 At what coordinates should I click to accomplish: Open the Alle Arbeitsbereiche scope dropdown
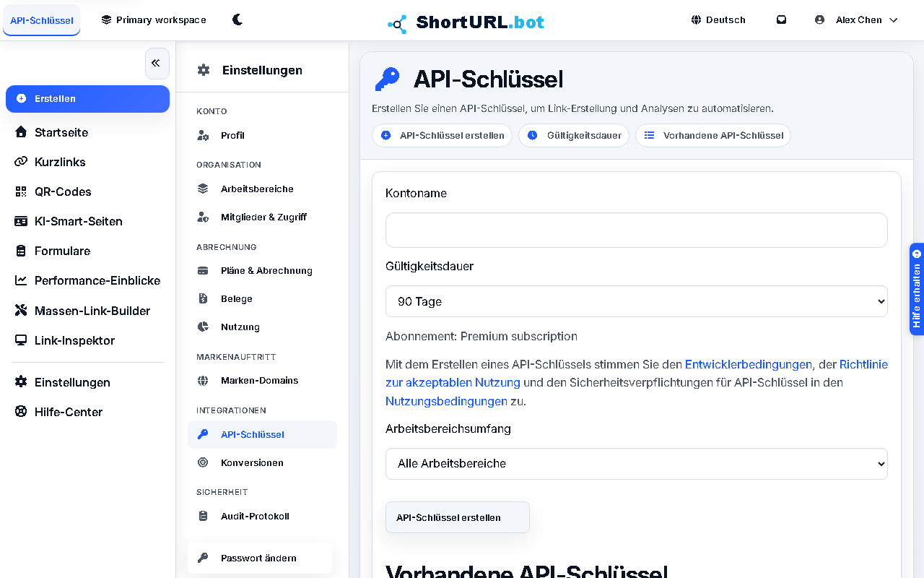click(x=636, y=463)
